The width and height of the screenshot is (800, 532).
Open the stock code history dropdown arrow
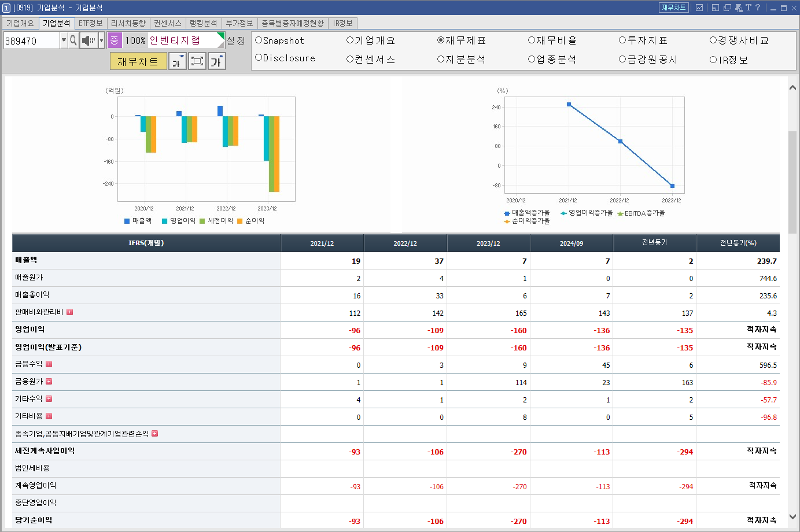[64, 40]
